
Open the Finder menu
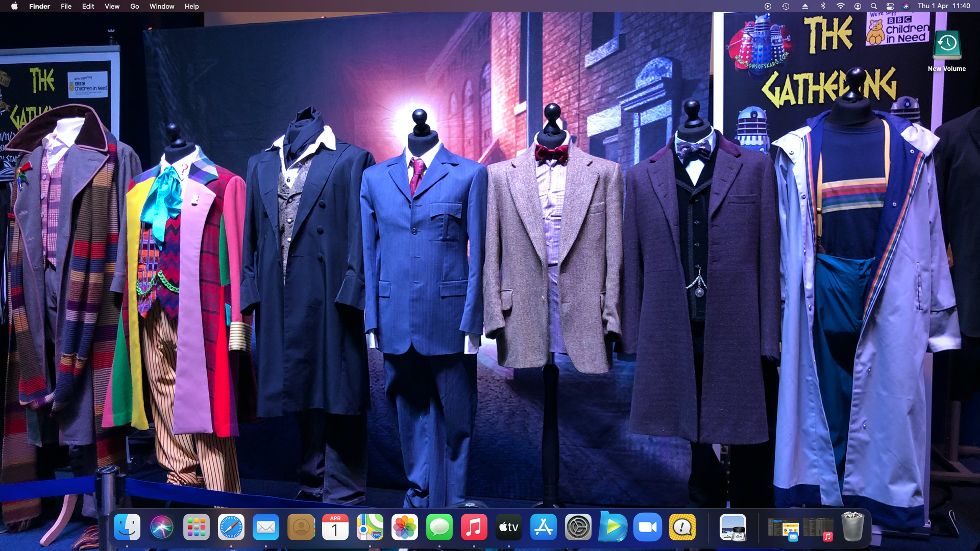tap(39, 6)
